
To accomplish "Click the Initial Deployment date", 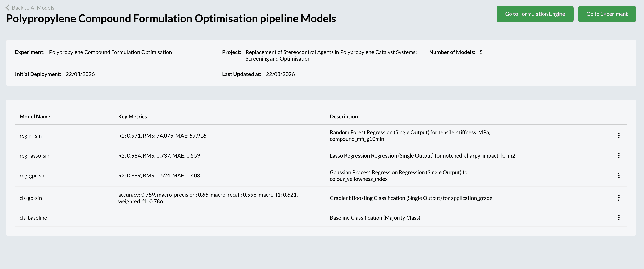I will 80,74.
